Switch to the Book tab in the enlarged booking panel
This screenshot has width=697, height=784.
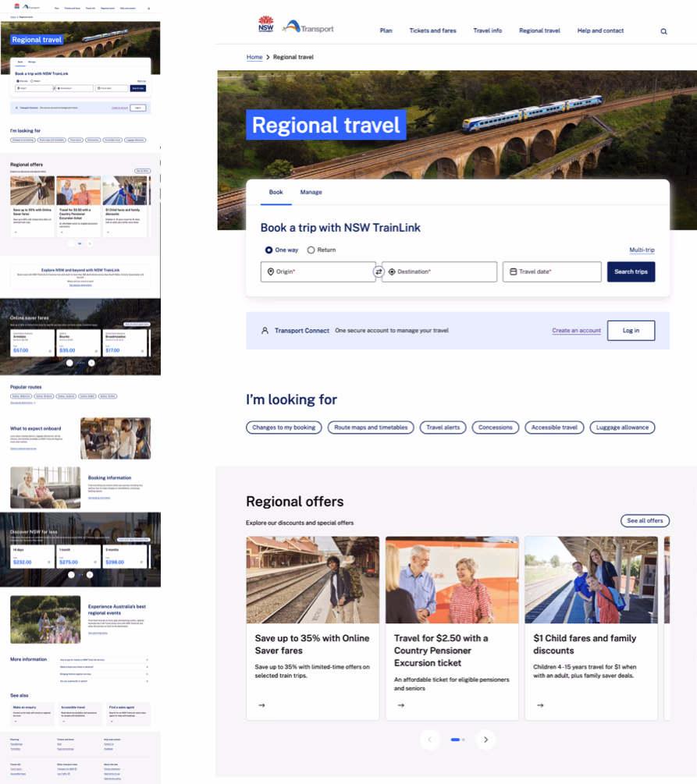(x=276, y=193)
